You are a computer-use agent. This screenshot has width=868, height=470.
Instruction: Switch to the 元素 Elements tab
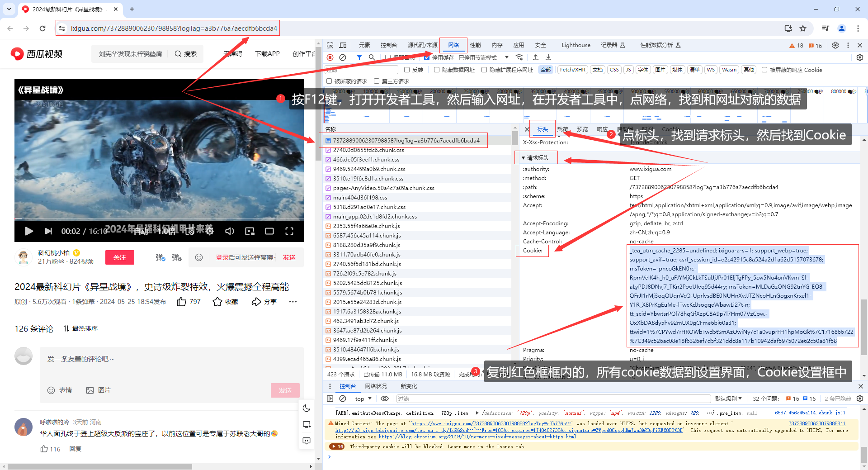tap(364, 45)
